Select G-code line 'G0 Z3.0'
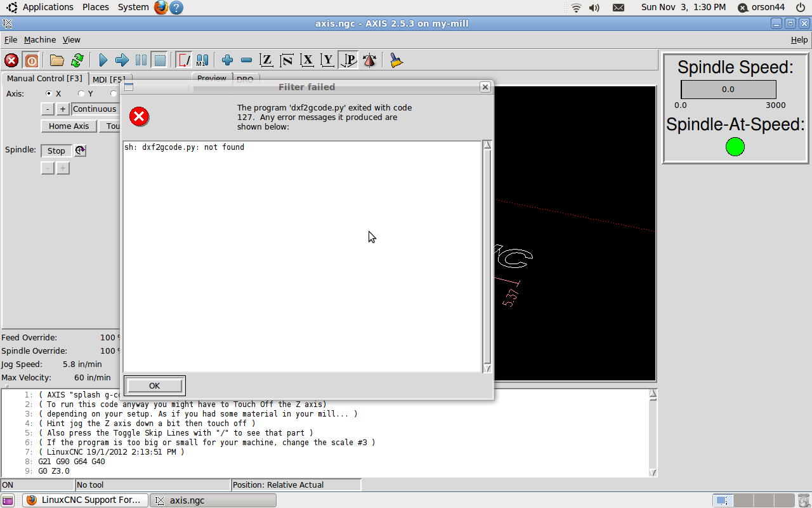This screenshot has width=812, height=508. (53, 471)
